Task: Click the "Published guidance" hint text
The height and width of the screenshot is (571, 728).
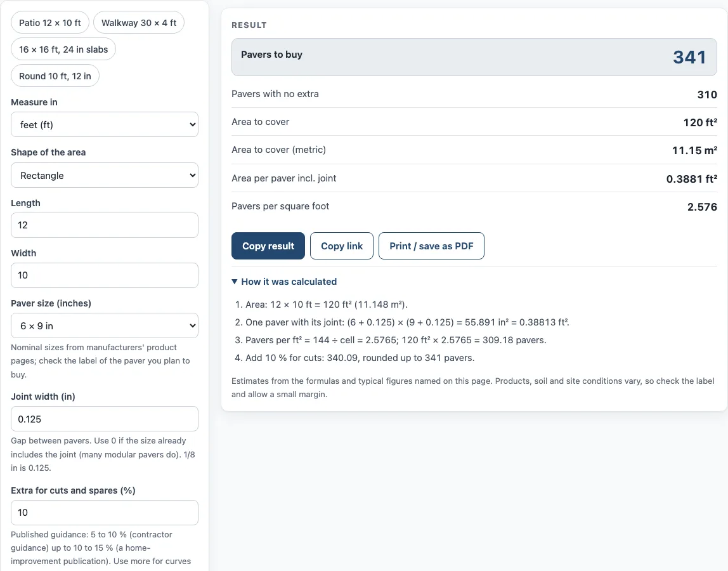Action: point(101,548)
